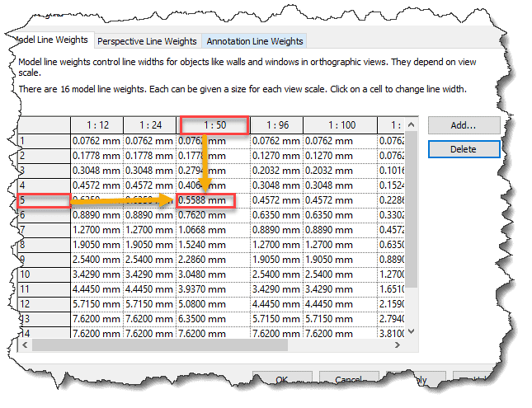This screenshot has width=532, height=408.
Task: Click the vertical scrollbar down arrow
Action: pyautogui.click(x=412, y=331)
